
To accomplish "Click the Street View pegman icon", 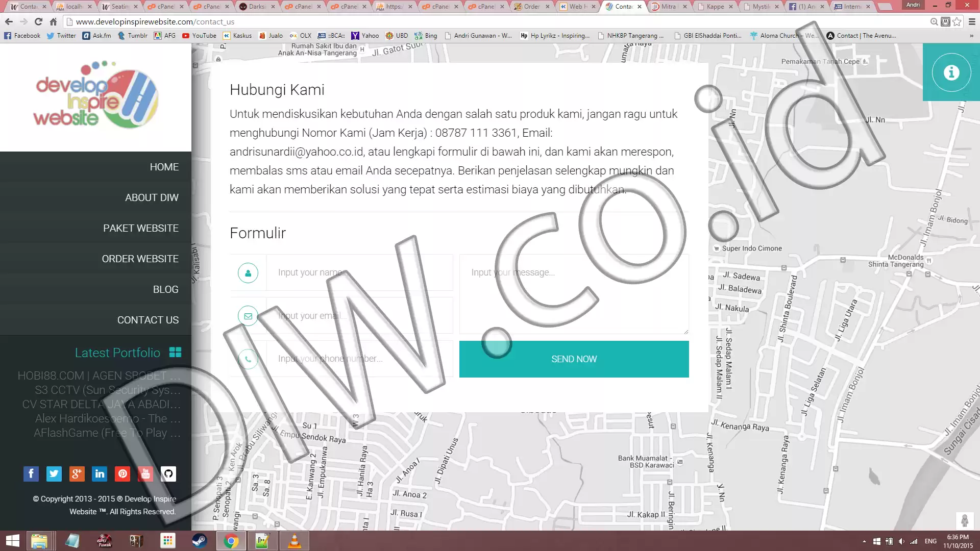I will (x=964, y=521).
